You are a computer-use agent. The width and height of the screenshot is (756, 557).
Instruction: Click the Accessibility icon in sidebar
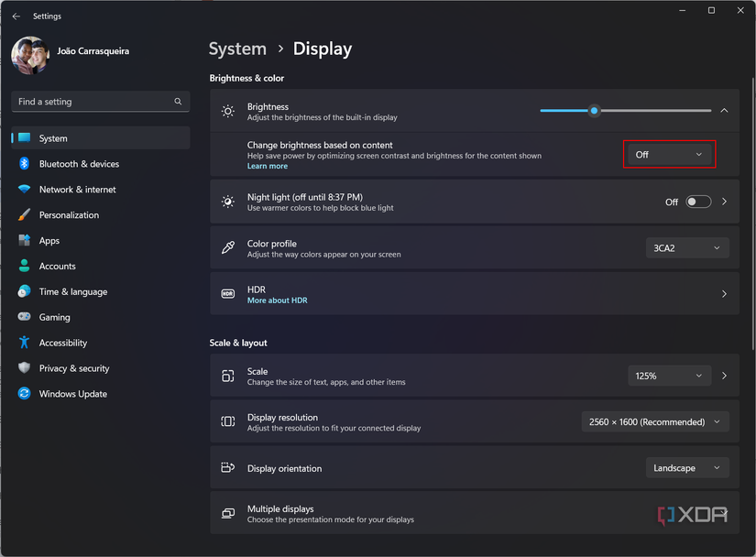24,343
